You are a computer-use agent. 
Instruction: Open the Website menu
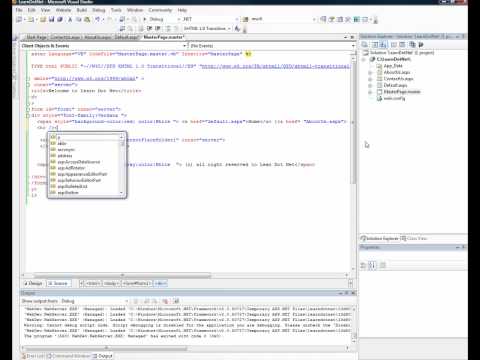pos(63,10)
